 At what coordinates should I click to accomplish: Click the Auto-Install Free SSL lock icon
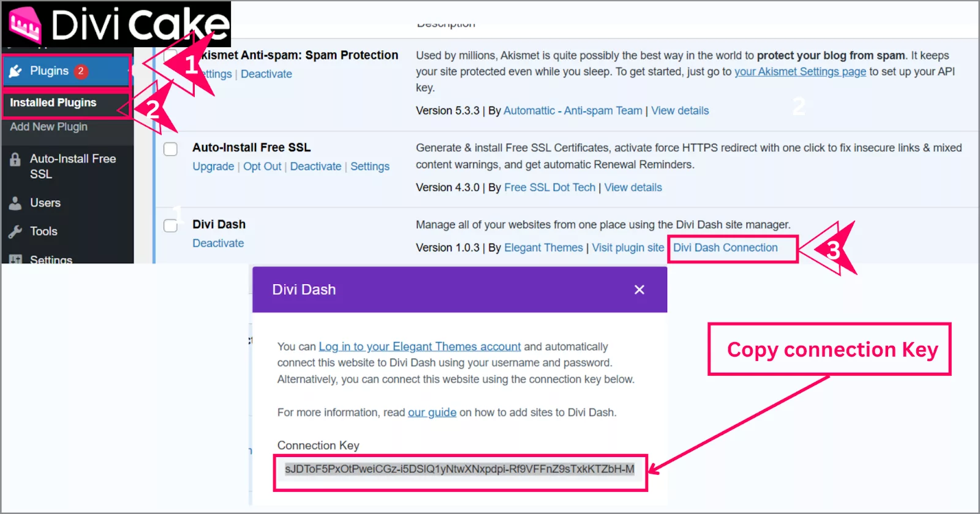pyautogui.click(x=15, y=160)
